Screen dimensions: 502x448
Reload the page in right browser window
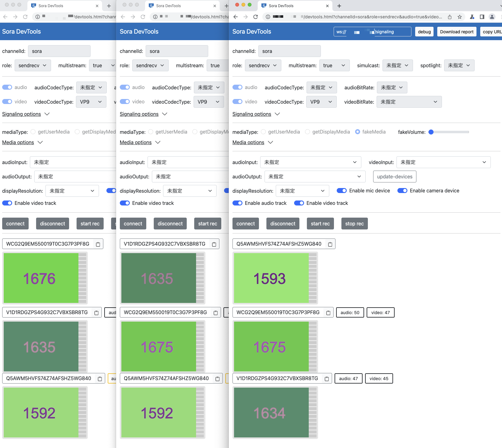pos(256,17)
